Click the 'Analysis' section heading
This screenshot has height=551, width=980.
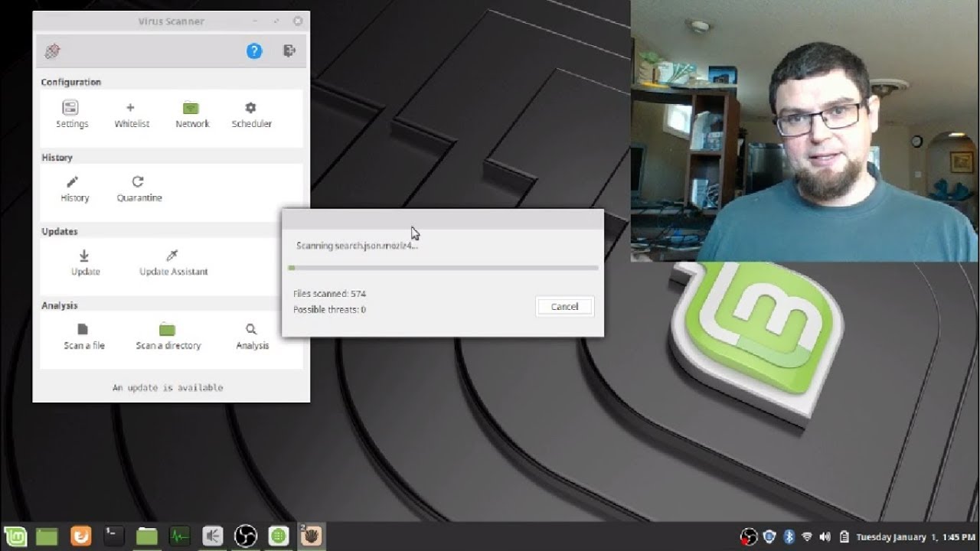[x=59, y=305]
